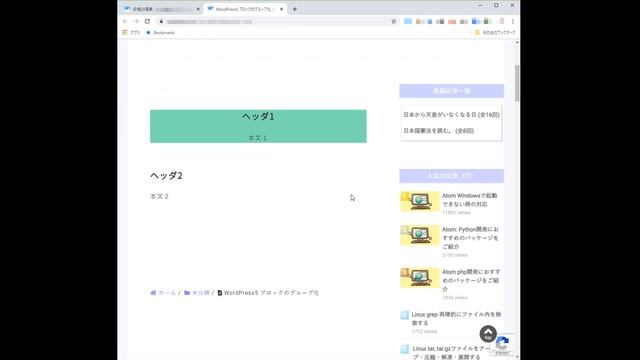Open Atom php開発 packages article
The width and height of the screenshot is (640, 360).
point(471,280)
